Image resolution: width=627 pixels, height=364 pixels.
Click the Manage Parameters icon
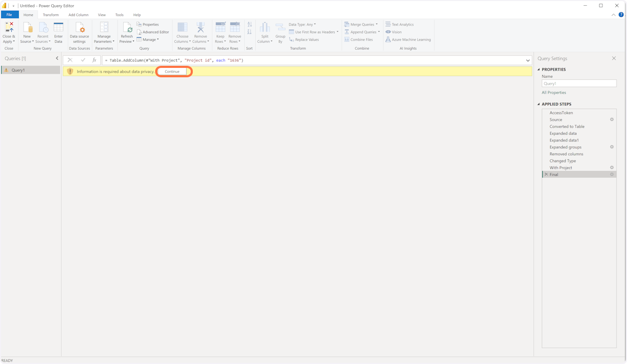click(x=104, y=27)
